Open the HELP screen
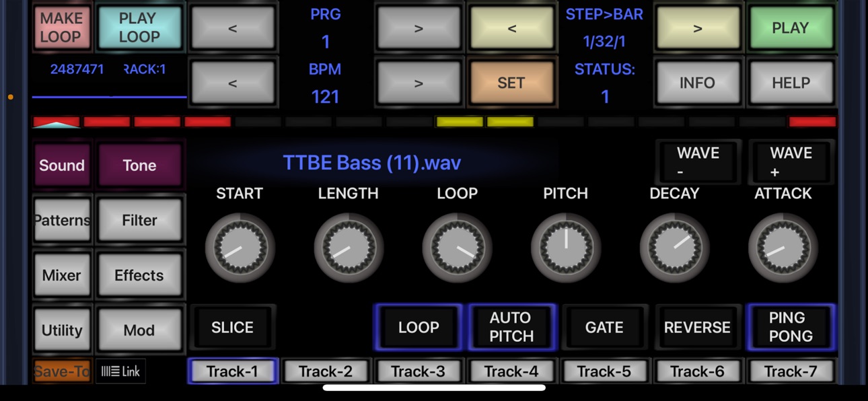This screenshot has width=868, height=401. [791, 83]
